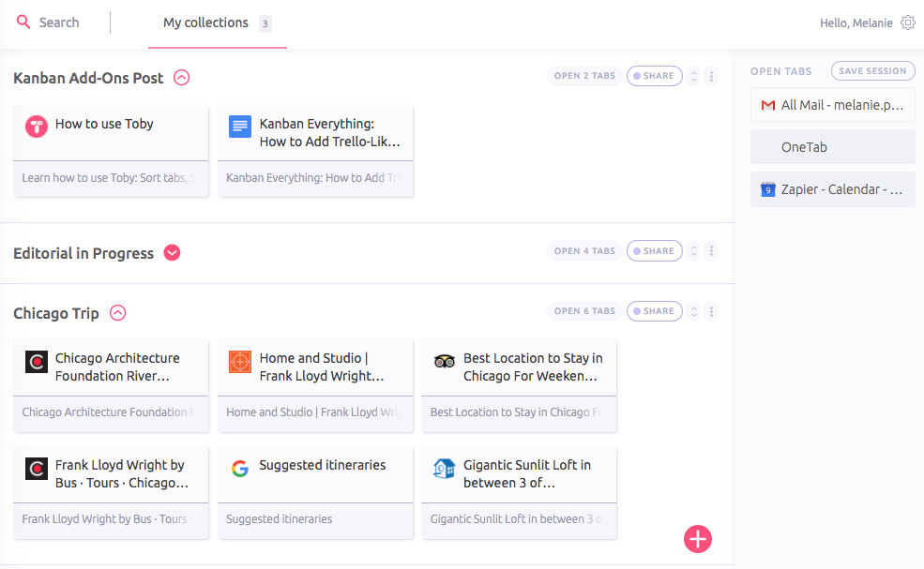Toggle Share for Editorial in Progress

654,251
